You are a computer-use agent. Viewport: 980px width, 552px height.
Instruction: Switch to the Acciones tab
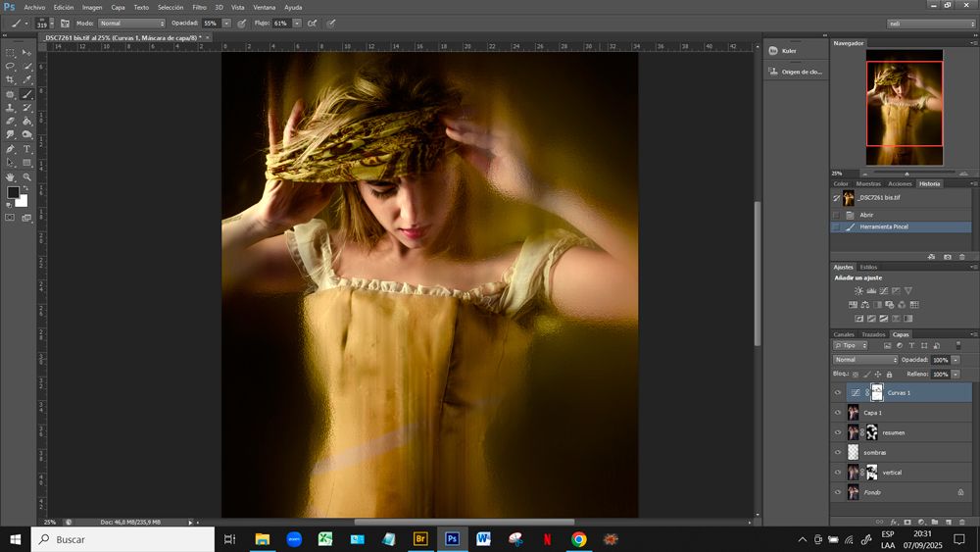900,183
